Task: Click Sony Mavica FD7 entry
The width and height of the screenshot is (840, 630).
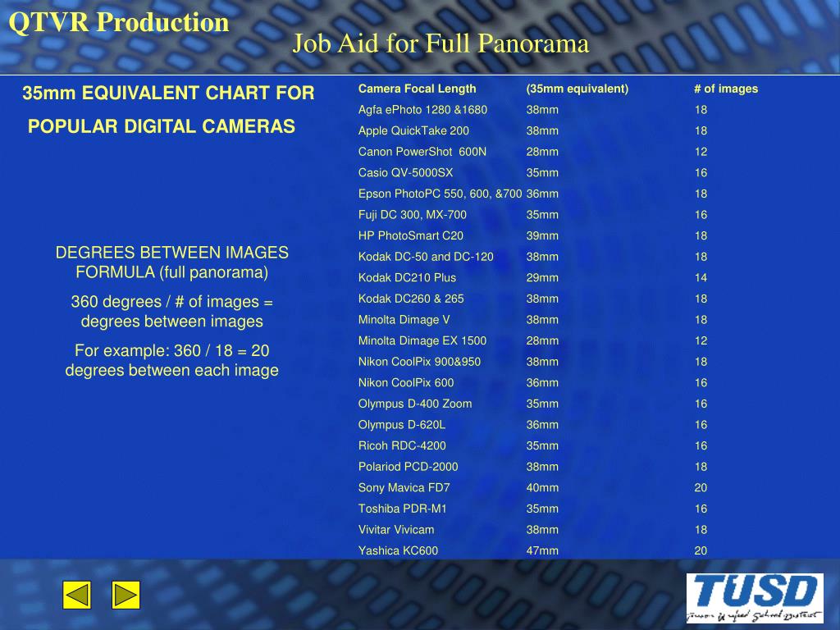Action: pos(404,487)
